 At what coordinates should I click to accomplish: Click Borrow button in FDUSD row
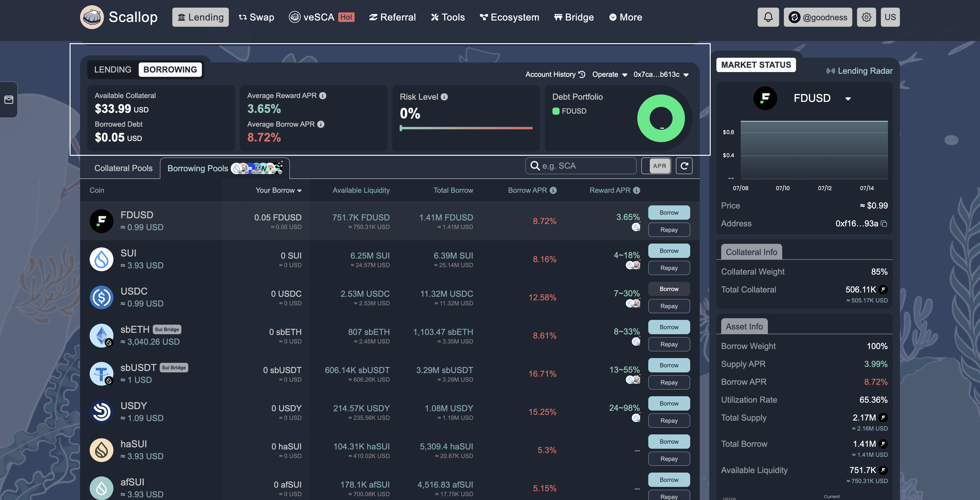[669, 213]
